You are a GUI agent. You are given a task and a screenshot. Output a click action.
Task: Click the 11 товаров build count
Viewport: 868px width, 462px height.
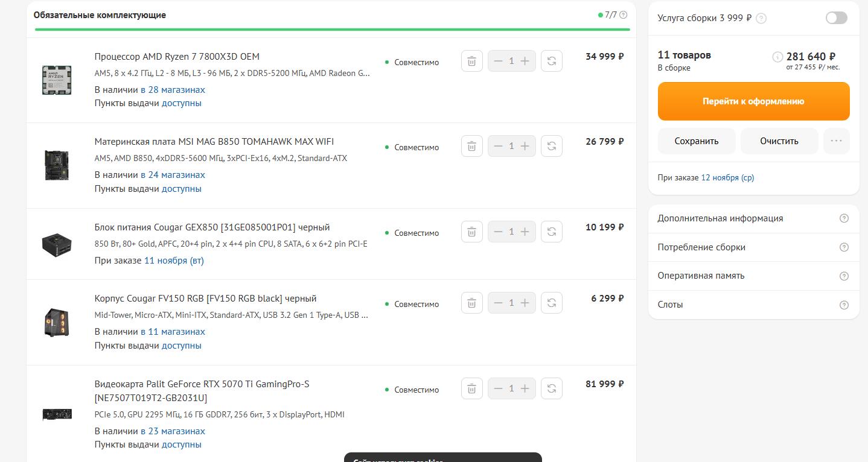pos(685,55)
